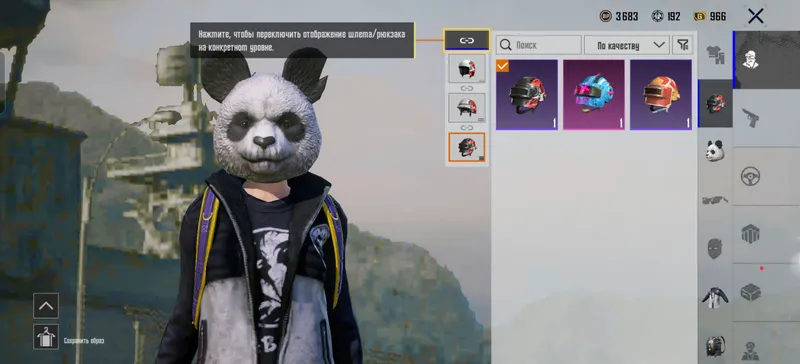Toggle link between level 1 and 2 helmets

(467, 88)
